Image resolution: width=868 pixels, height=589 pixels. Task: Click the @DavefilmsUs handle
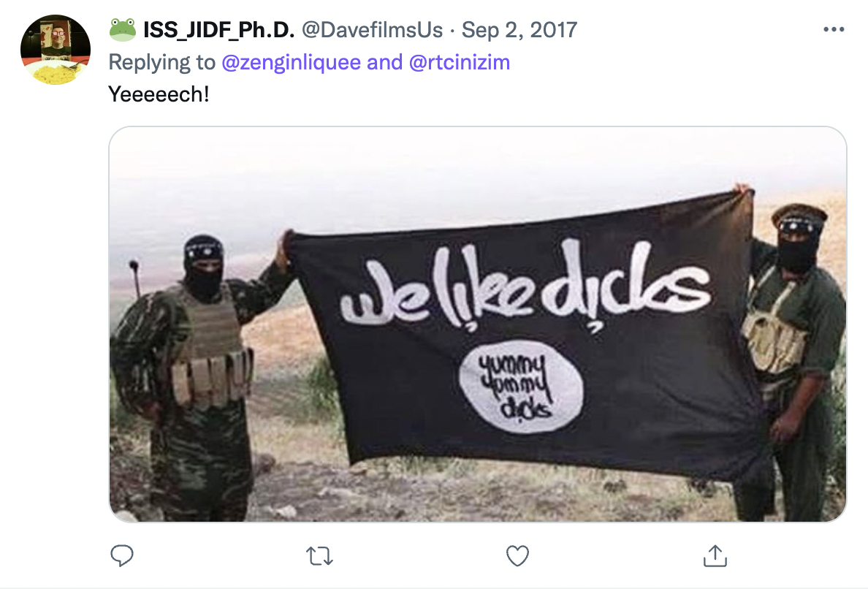point(372,30)
